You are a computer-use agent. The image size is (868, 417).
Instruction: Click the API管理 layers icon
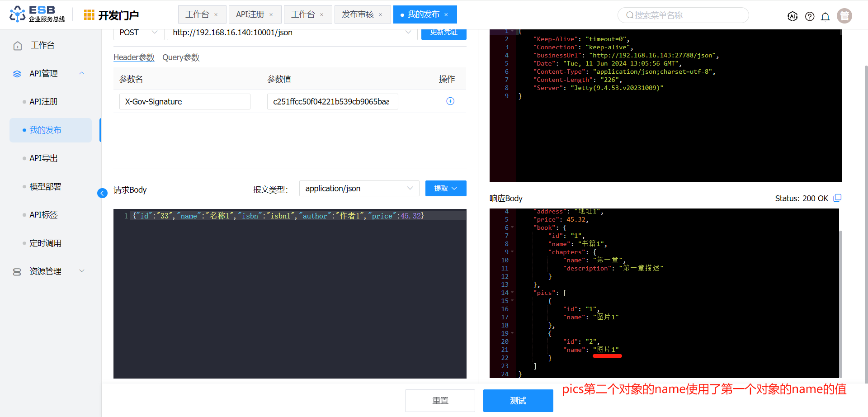coord(17,74)
